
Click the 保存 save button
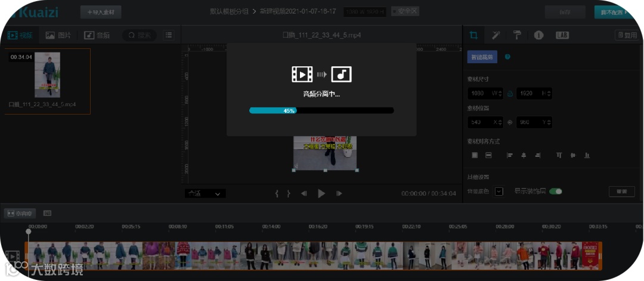coord(565,12)
